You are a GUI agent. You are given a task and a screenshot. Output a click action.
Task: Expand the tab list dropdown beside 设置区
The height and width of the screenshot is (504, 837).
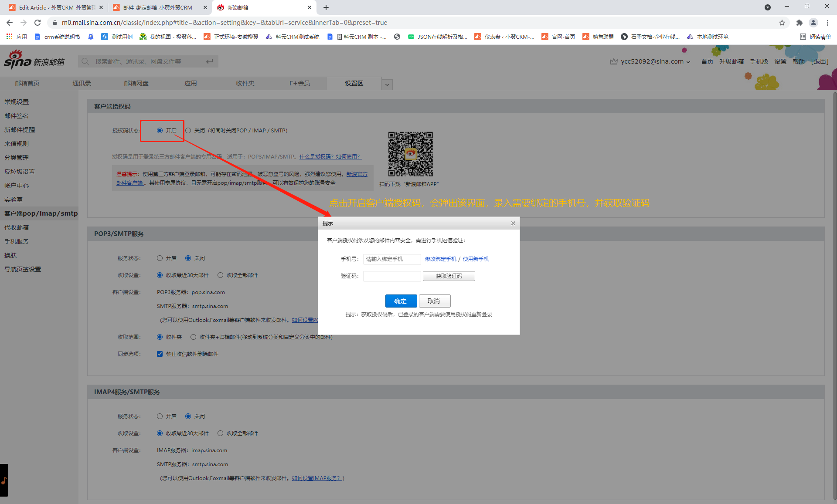[387, 85]
